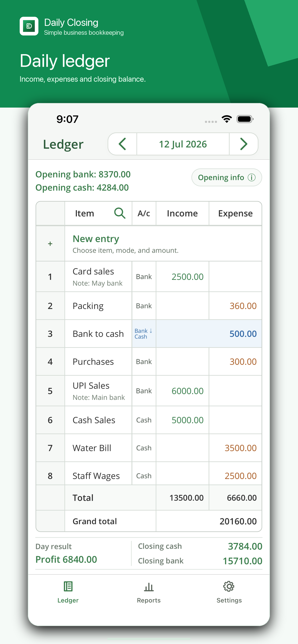Tap the 2500.00 Staff Wages expense
The height and width of the screenshot is (644, 298).
[240, 476]
